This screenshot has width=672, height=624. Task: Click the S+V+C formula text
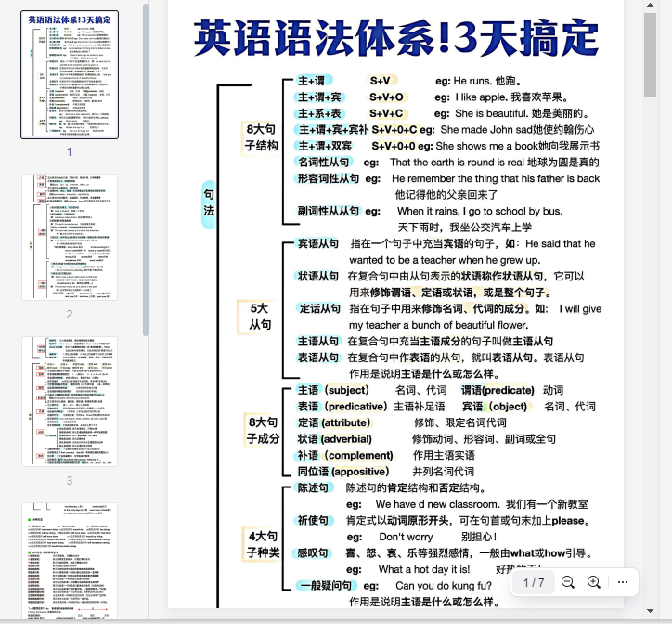386,113
